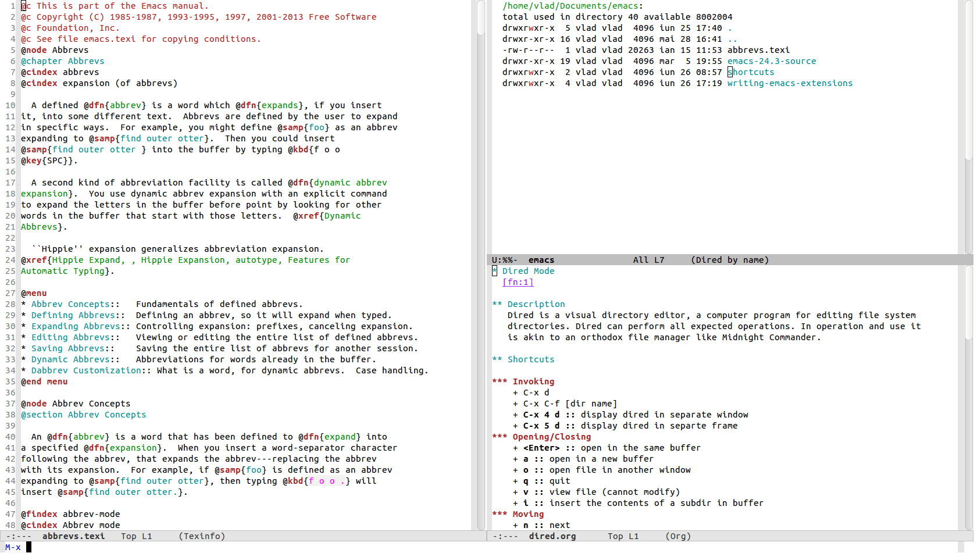
Task: Select abbrevs.texi in the Dired file listing
Action: tap(758, 50)
